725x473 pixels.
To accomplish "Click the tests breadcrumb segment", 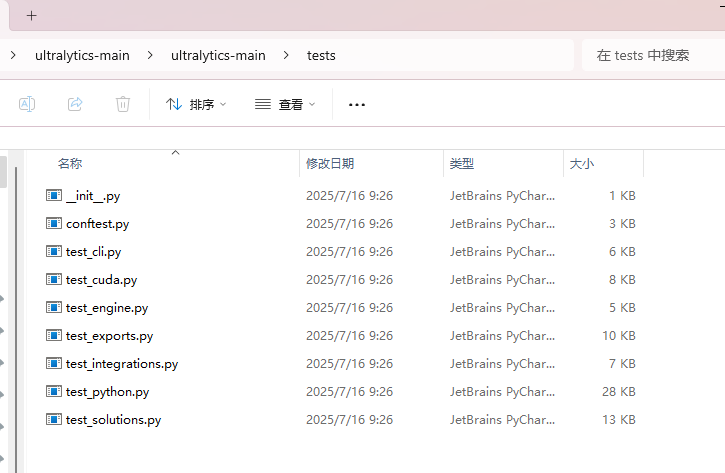I will tap(321, 55).
